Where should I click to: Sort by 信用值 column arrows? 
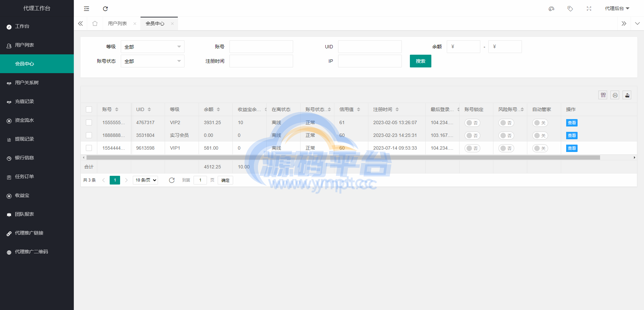click(x=359, y=109)
